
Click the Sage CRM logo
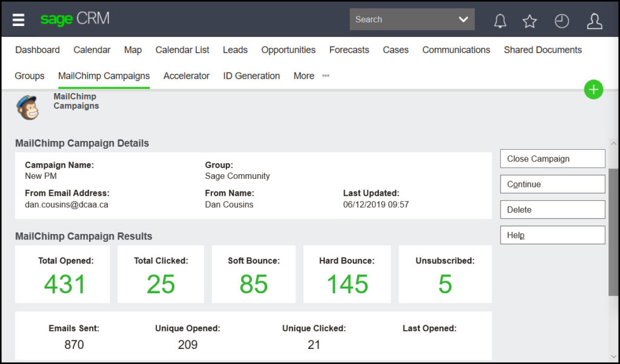[x=74, y=19]
